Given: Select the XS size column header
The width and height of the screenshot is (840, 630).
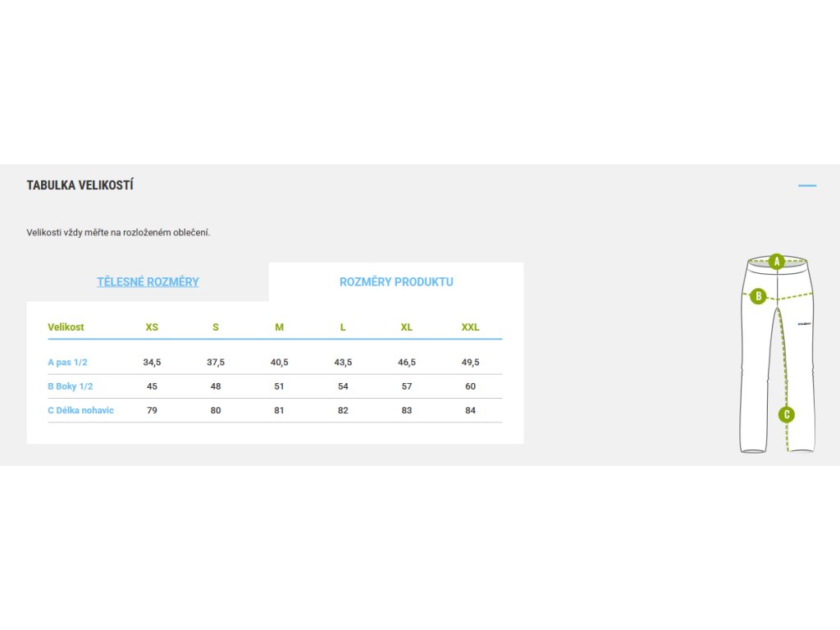Looking at the screenshot, I should click(x=152, y=326).
